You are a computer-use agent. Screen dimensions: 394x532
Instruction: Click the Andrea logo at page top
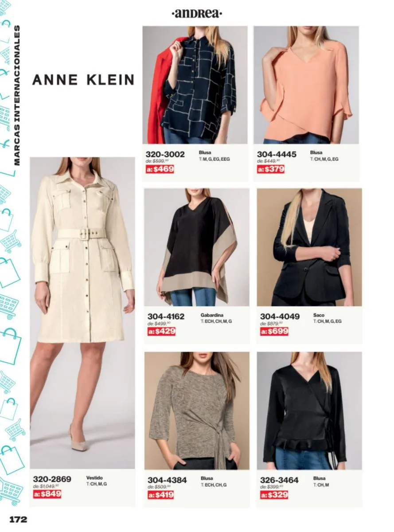point(197,14)
